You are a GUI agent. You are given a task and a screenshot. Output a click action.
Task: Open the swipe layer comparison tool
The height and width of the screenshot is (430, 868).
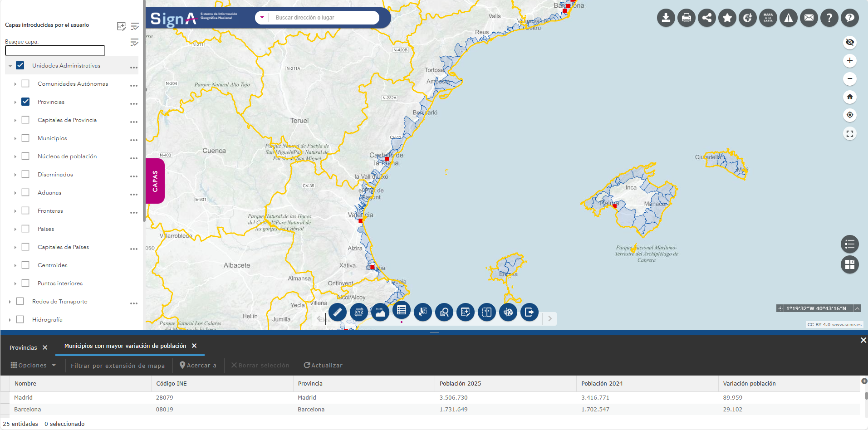pos(487,312)
